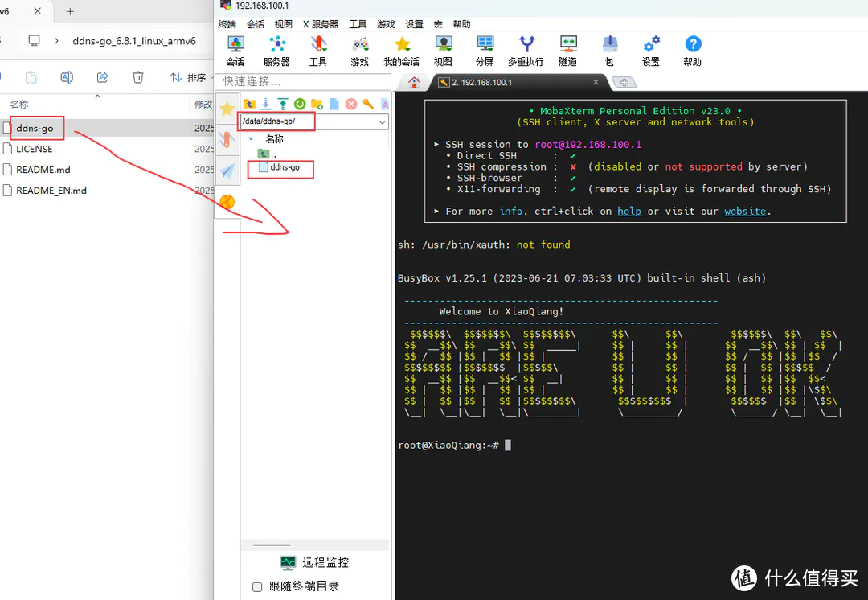Click the key icon in SFTP toolbar
Screen dimensions: 868x600
point(368,104)
